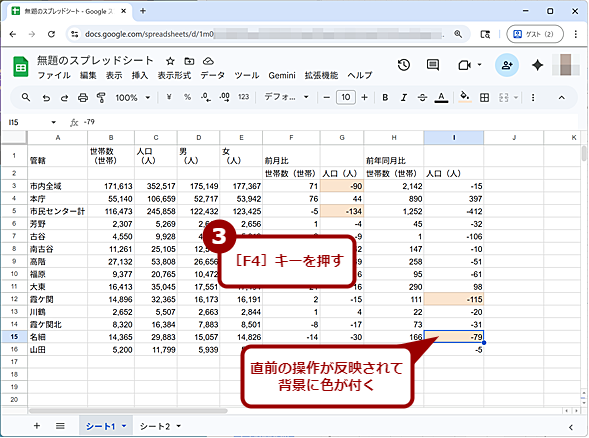Viewport: 589px width, 438px height.
Task: Click the borders grid icon
Action: [485, 98]
